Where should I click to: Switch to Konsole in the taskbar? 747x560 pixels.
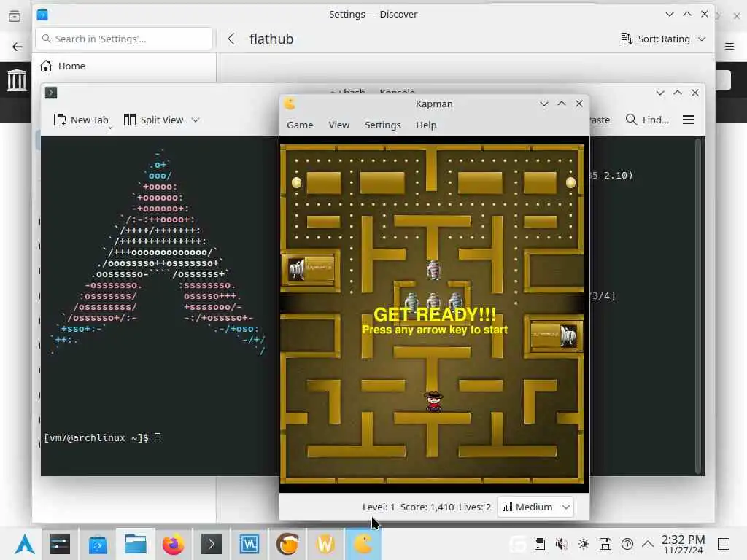pyautogui.click(x=212, y=544)
